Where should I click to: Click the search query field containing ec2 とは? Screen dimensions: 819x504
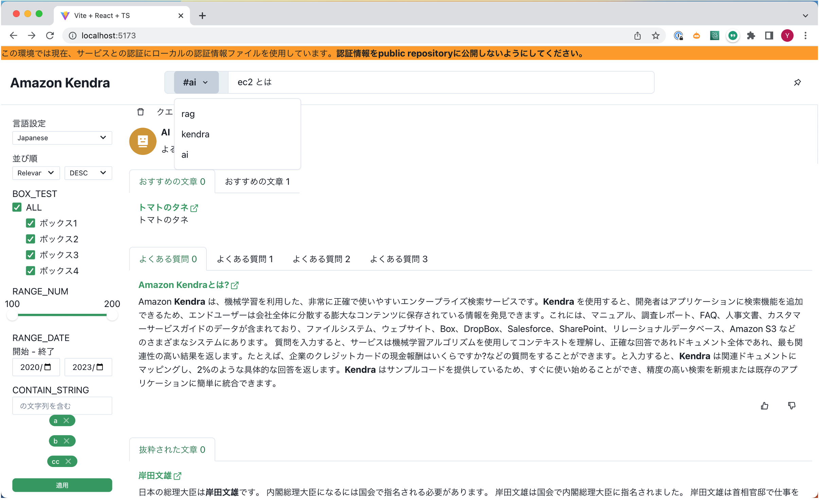441,83
